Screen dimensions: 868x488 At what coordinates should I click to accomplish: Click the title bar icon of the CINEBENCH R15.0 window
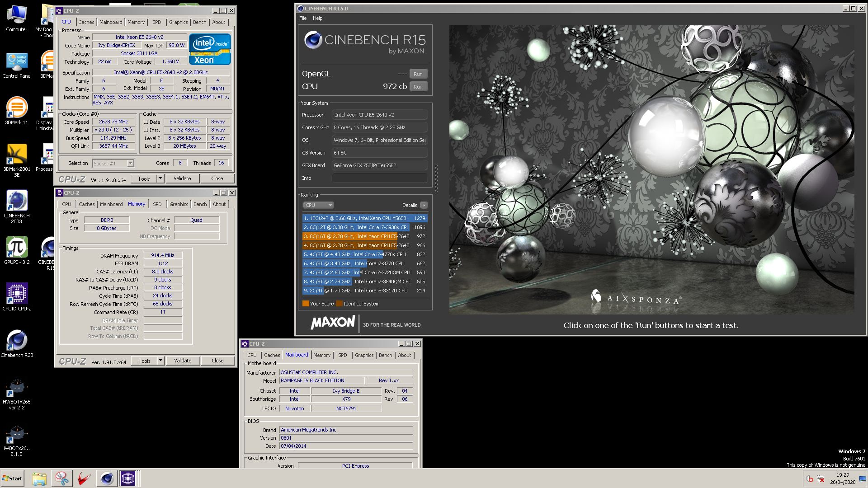301,9
